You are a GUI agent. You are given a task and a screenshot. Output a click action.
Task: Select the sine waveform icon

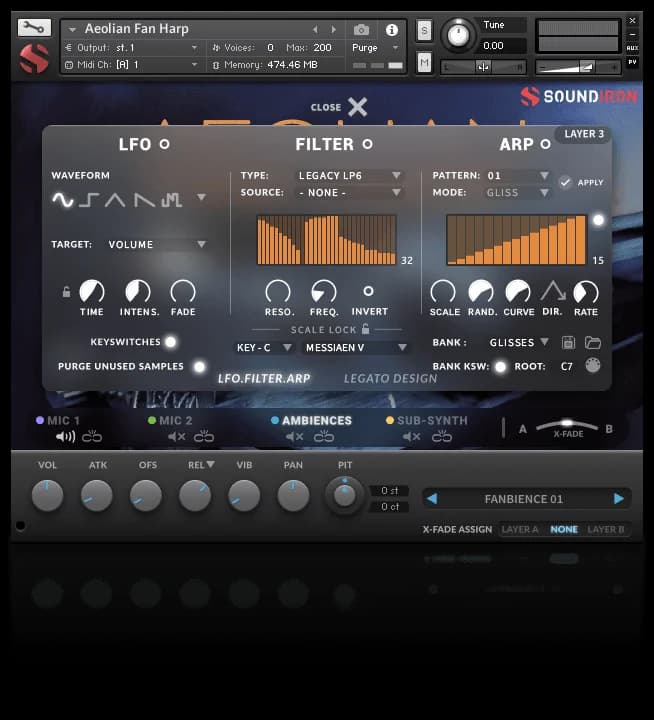point(63,200)
